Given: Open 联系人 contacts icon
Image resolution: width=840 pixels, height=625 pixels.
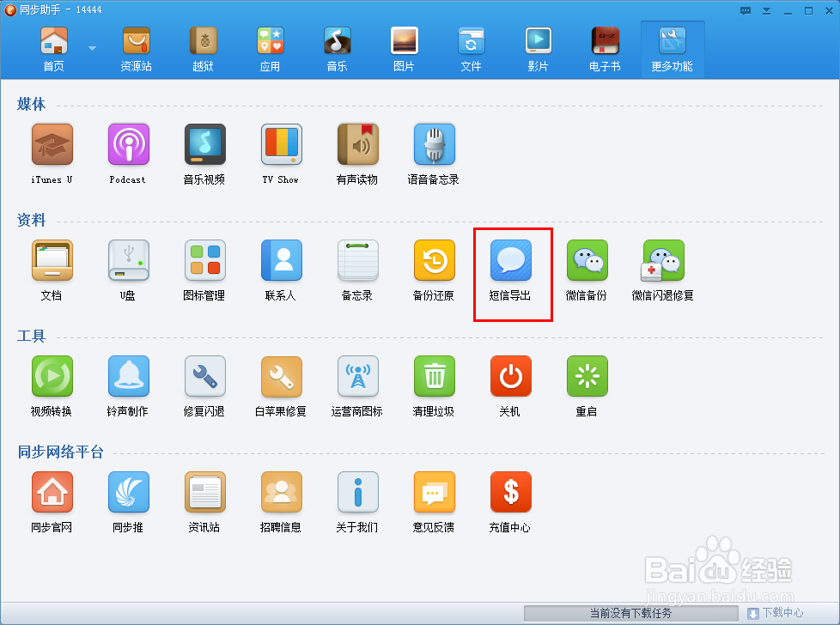Looking at the screenshot, I should click(281, 260).
